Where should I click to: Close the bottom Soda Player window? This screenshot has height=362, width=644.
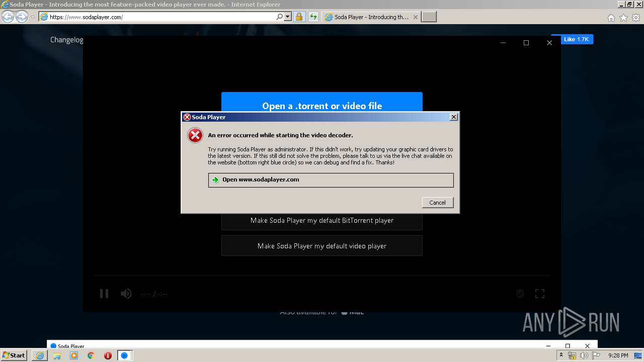(x=587, y=346)
